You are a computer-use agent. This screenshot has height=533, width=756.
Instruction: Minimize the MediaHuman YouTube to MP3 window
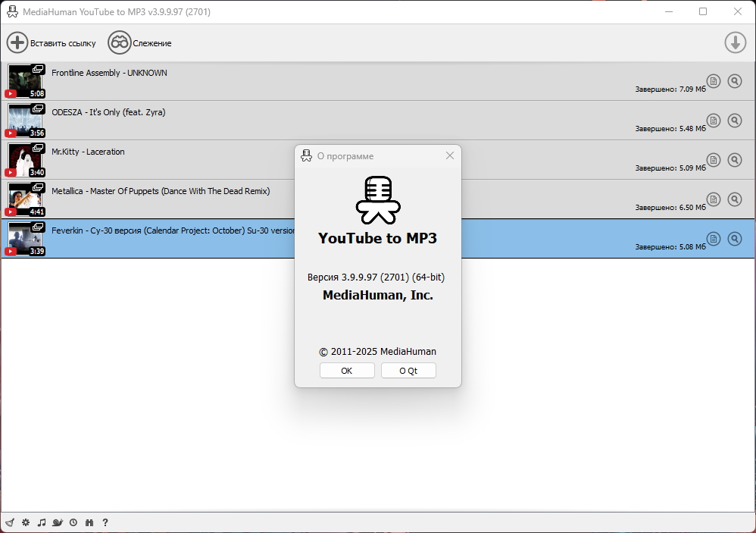point(669,11)
